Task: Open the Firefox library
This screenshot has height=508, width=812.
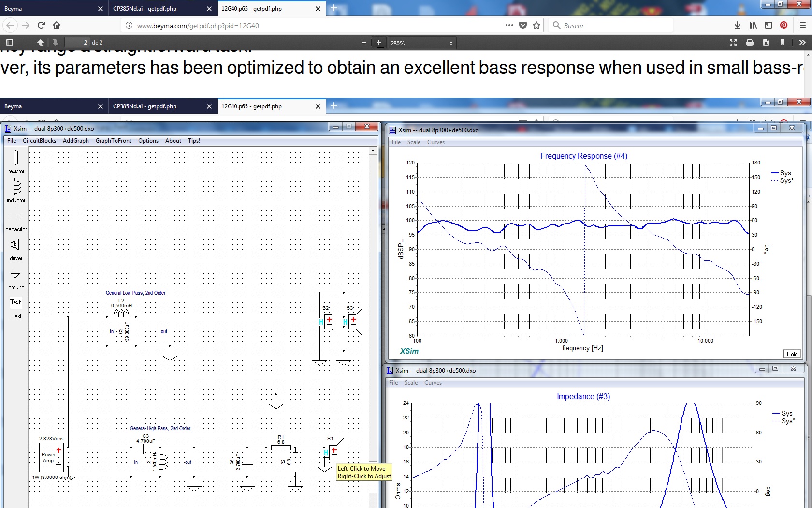Action: pyautogui.click(x=753, y=25)
